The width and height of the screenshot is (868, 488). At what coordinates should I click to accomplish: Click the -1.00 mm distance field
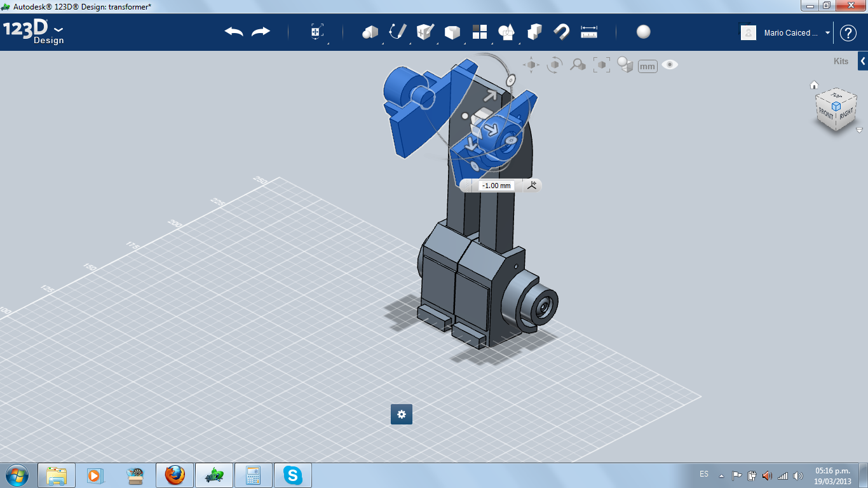point(496,186)
